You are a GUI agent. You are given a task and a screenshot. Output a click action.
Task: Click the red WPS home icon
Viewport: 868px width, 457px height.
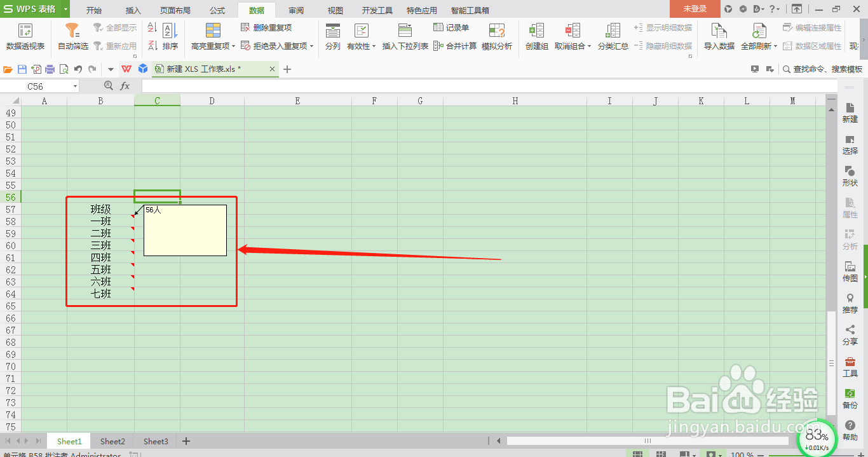tap(127, 69)
